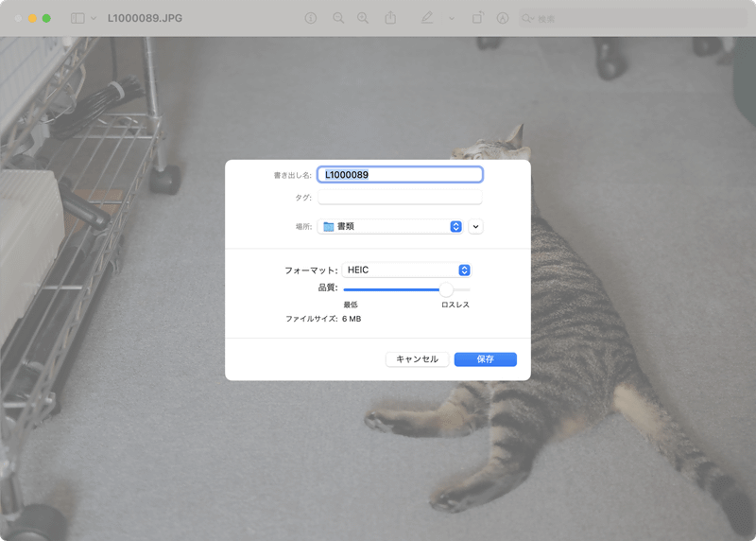The height and width of the screenshot is (541, 756).
Task: Expand the highlight options chevron
Action: [452, 18]
